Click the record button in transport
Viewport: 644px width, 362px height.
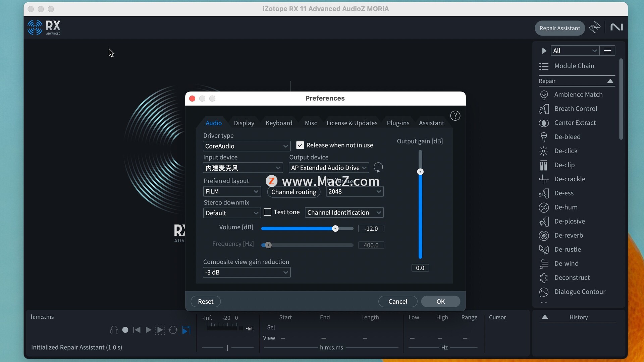pos(125,330)
